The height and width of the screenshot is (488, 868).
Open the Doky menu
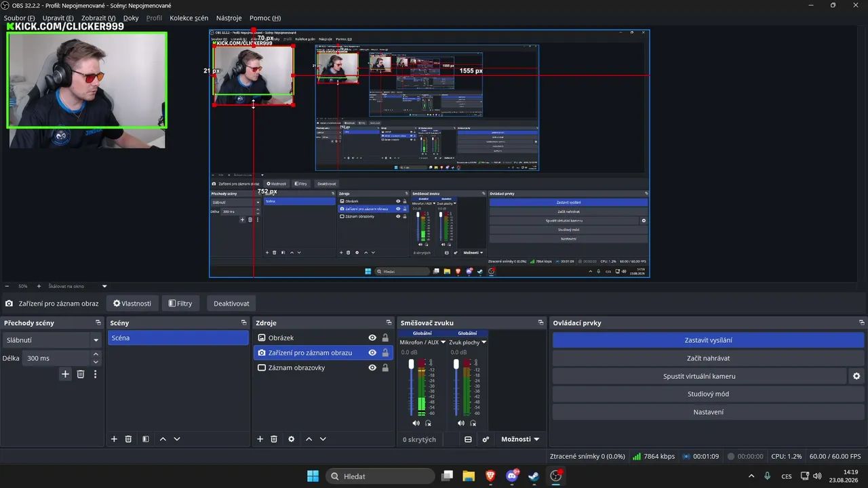(131, 18)
